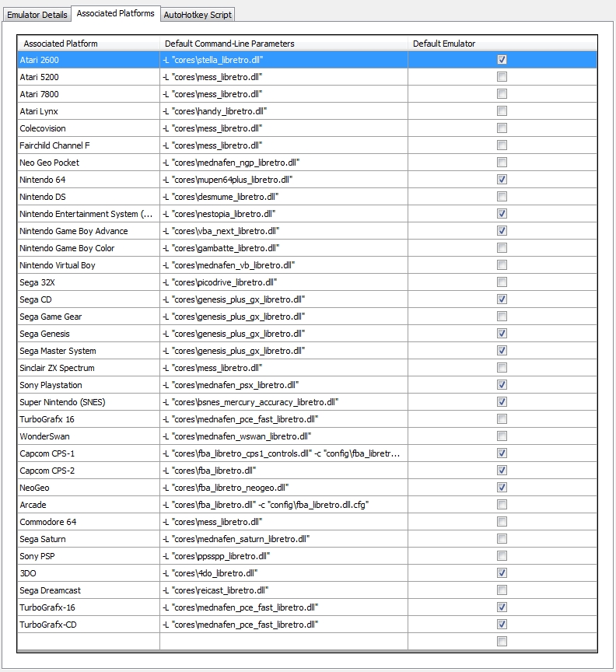Image resolution: width=616 pixels, height=672 pixels.
Task: Select Fairchild Channel F platform cell
Action: click(x=89, y=145)
